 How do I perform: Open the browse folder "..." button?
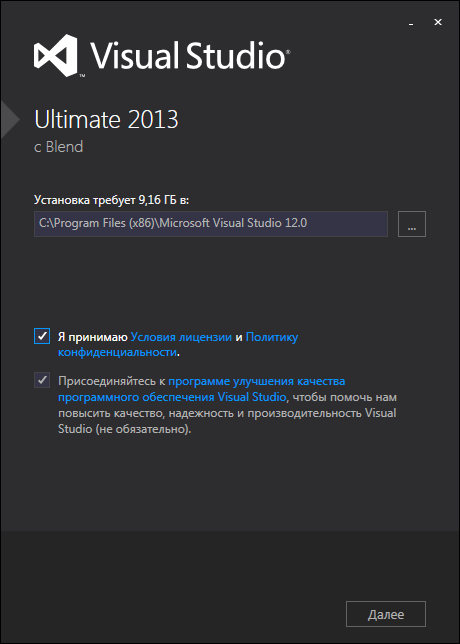tap(412, 224)
